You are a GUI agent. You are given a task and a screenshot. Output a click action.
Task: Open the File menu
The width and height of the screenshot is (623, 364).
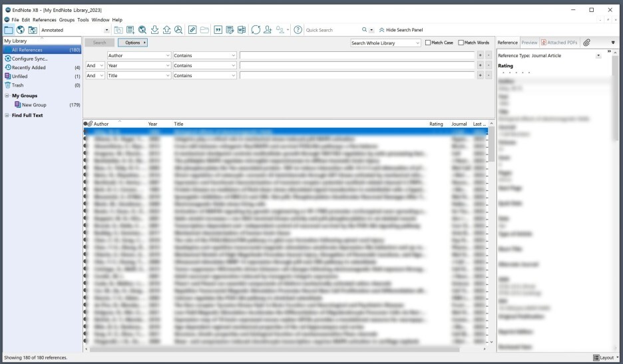click(15, 19)
